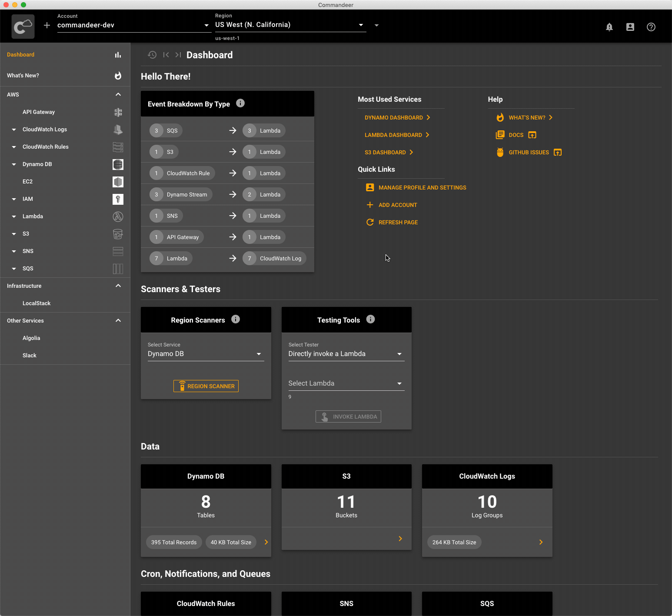Open the Select Lambda dropdown
This screenshot has height=616, width=672.
[x=346, y=383]
